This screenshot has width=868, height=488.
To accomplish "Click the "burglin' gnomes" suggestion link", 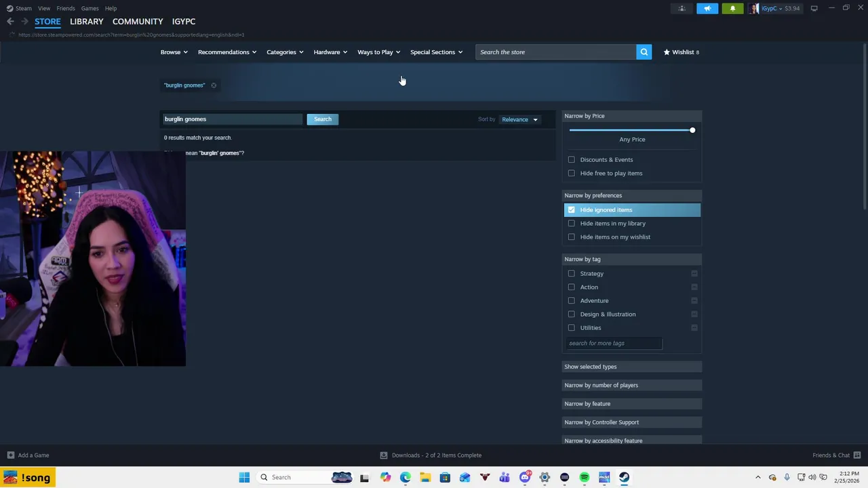I will pos(220,153).
